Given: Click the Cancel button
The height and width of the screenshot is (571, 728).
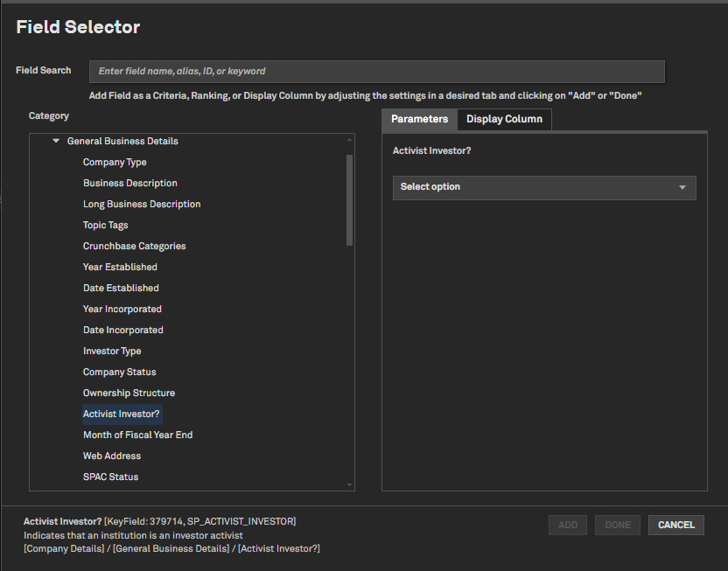Looking at the screenshot, I should (675, 525).
